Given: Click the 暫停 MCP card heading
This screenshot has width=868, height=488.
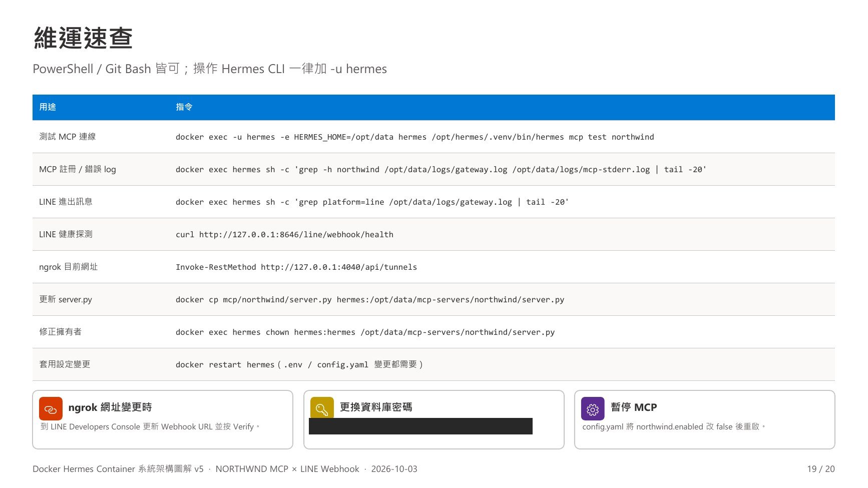Looking at the screenshot, I should pyautogui.click(x=634, y=407).
